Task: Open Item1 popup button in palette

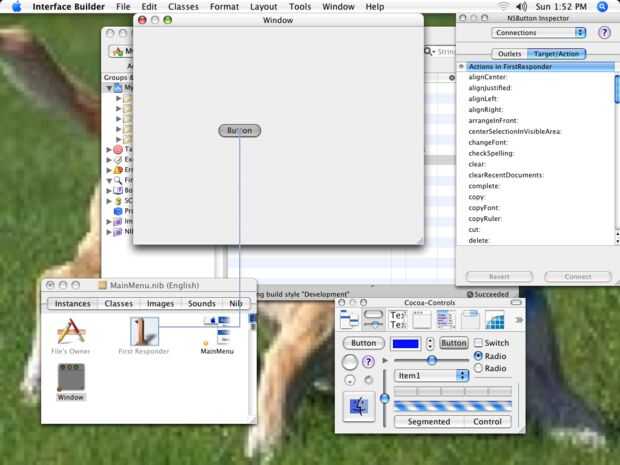Action: pyautogui.click(x=431, y=375)
